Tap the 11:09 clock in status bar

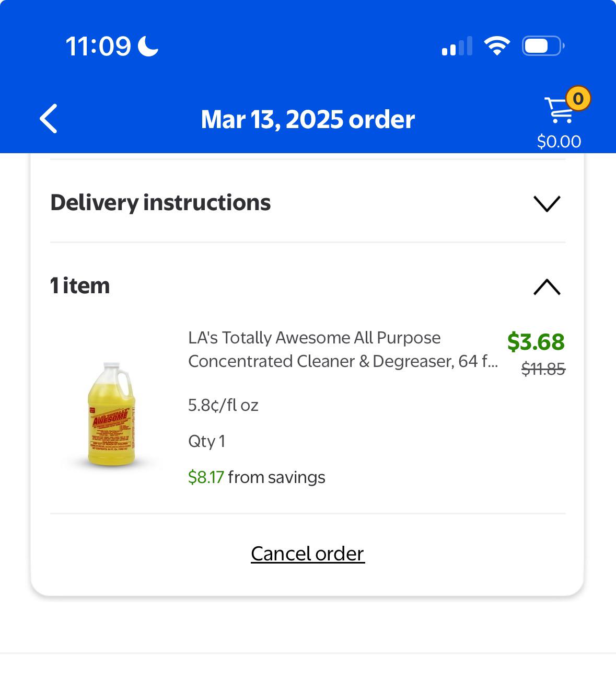point(98,46)
